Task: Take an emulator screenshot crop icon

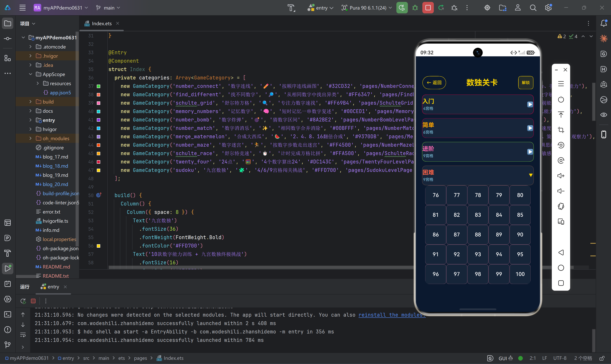Action: coord(561,130)
